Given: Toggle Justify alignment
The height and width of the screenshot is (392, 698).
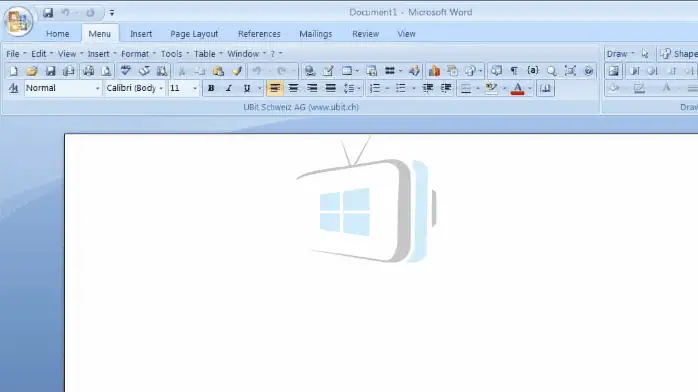Looking at the screenshot, I should click(330, 89).
